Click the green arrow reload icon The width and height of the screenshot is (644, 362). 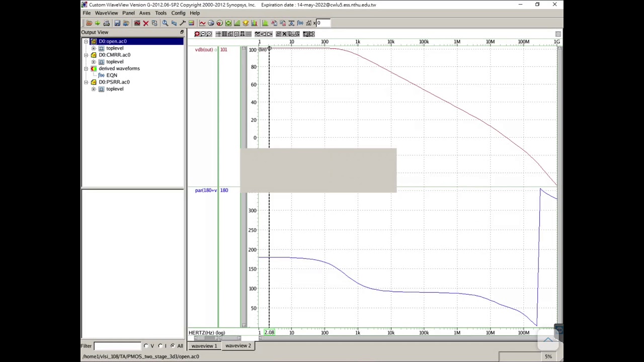(98, 23)
